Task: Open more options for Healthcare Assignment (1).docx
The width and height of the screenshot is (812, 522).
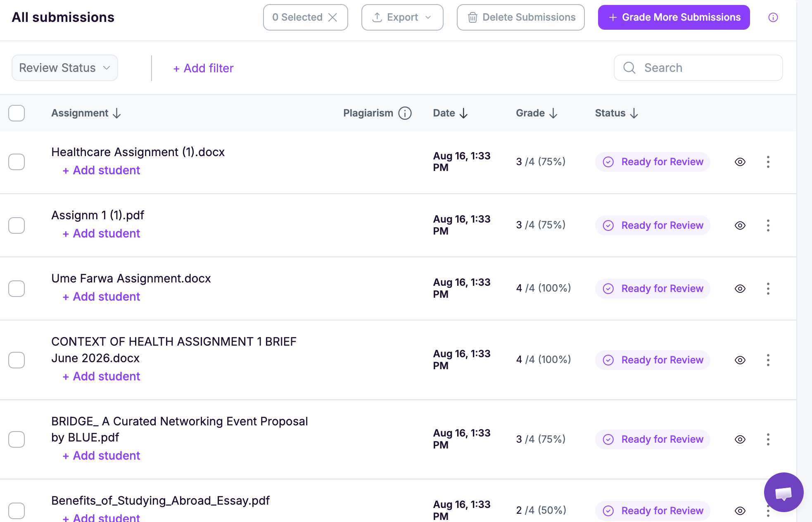Action: coord(768,162)
